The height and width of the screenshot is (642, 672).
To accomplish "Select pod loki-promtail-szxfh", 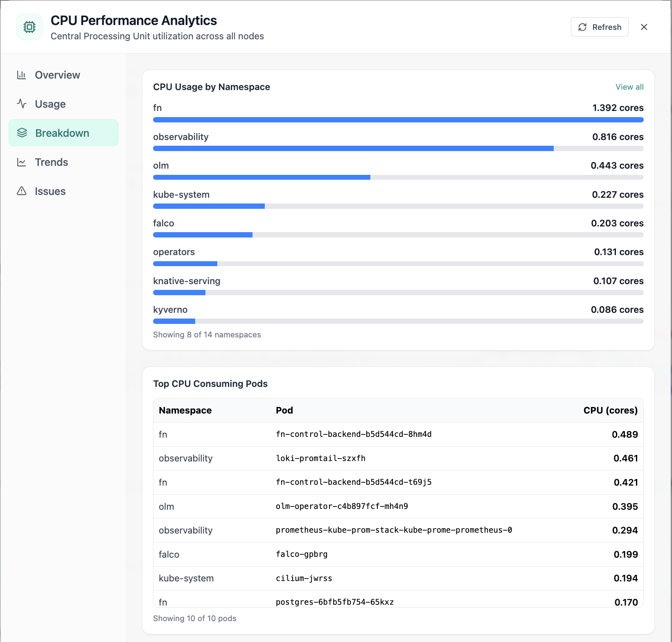I will (320, 458).
